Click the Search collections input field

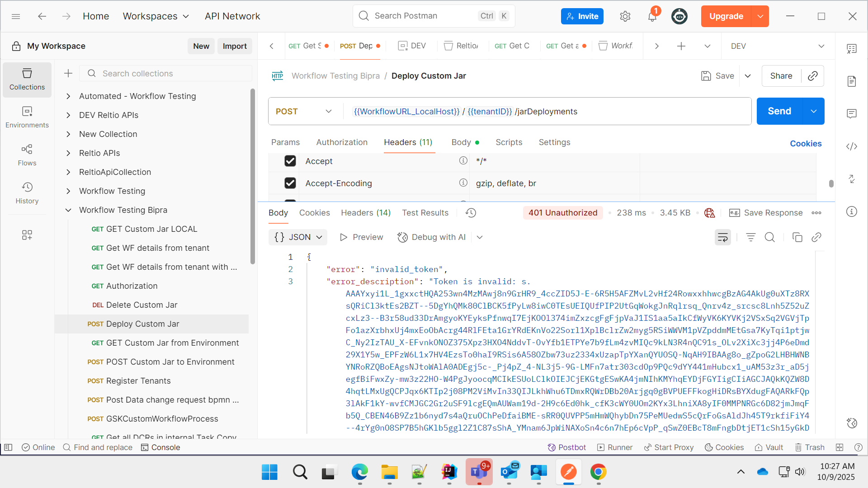tap(172, 74)
